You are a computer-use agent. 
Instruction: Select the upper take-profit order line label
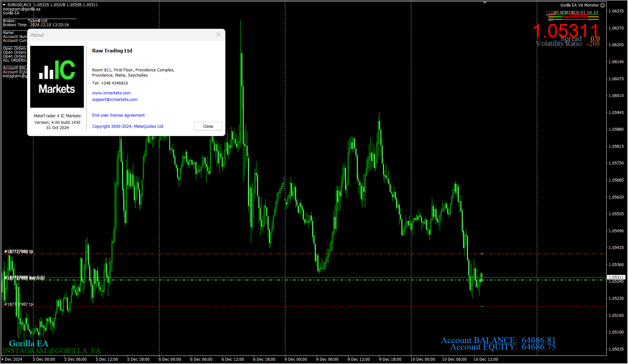point(19,252)
